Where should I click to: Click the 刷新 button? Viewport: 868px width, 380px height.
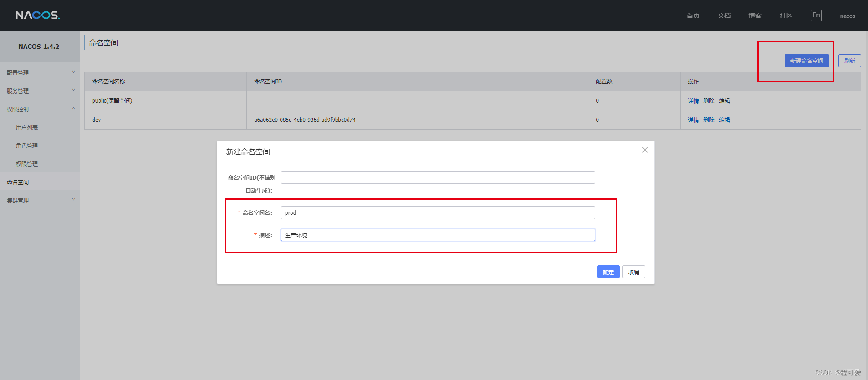pos(849,61)
